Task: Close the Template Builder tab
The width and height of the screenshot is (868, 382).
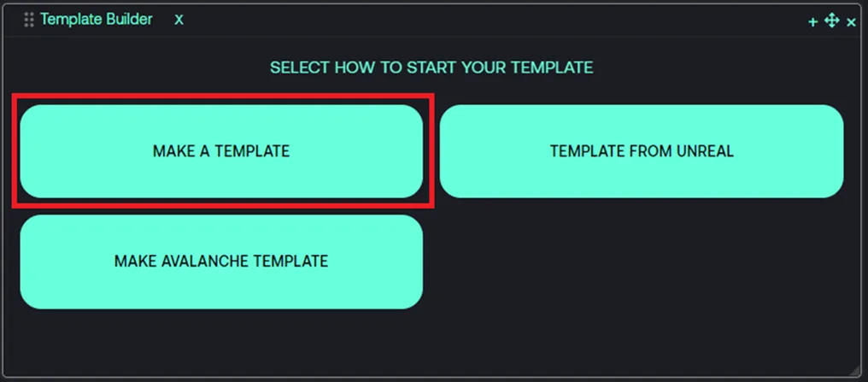Action: click(x=179, y=20)
